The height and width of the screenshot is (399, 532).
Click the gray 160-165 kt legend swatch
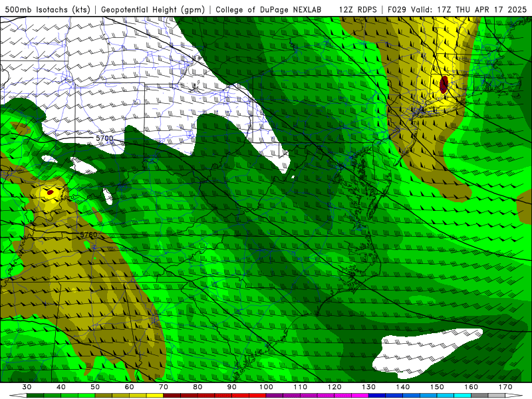(x=479, y=395)
